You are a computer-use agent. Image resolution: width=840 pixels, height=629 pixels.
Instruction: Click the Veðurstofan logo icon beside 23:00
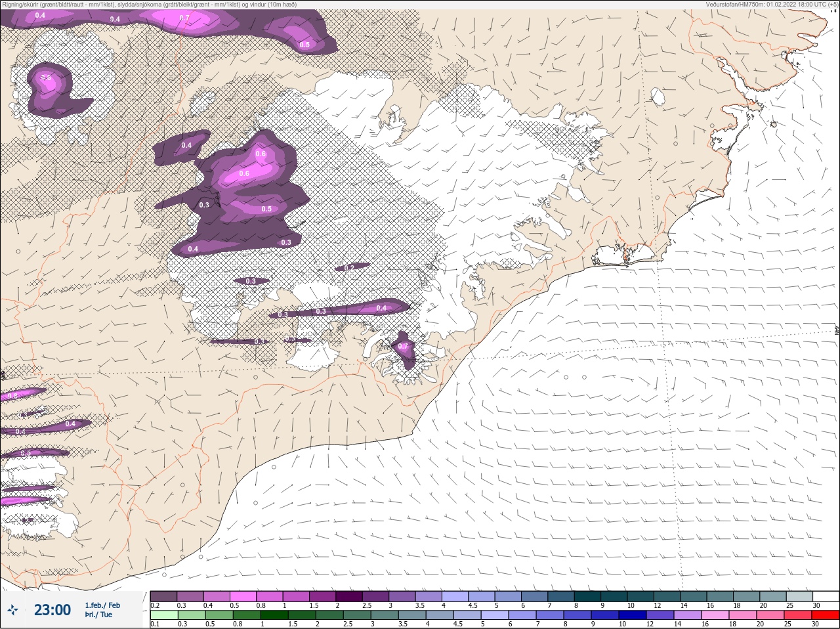pyautogui.click(x=12, y=610)
